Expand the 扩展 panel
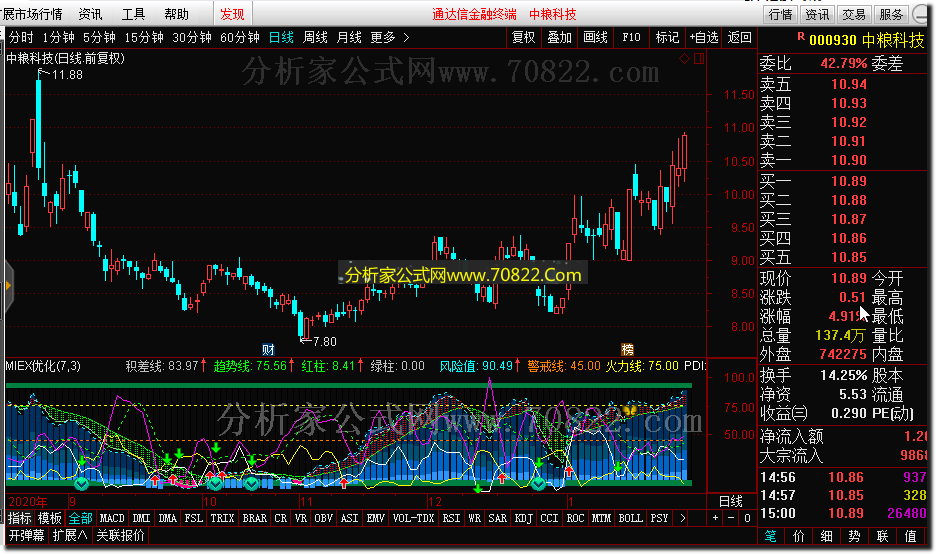This screenshot has height=554, width=937. click(x=70, y=535)
